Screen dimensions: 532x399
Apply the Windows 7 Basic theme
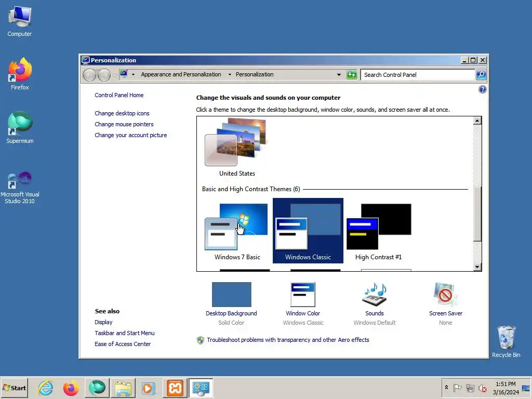[237, 231]
